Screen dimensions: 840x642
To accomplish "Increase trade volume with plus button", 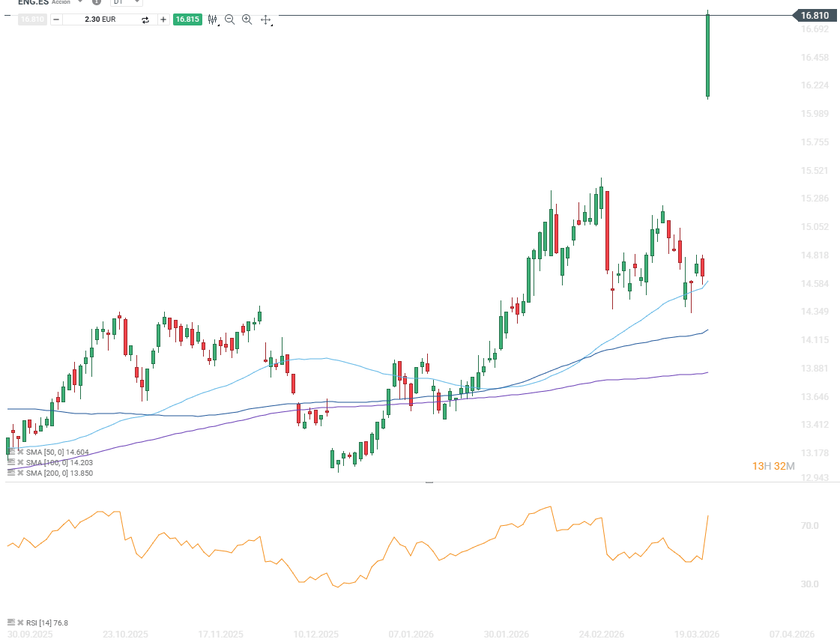I will pyautogui.click(x=163, y=19).
